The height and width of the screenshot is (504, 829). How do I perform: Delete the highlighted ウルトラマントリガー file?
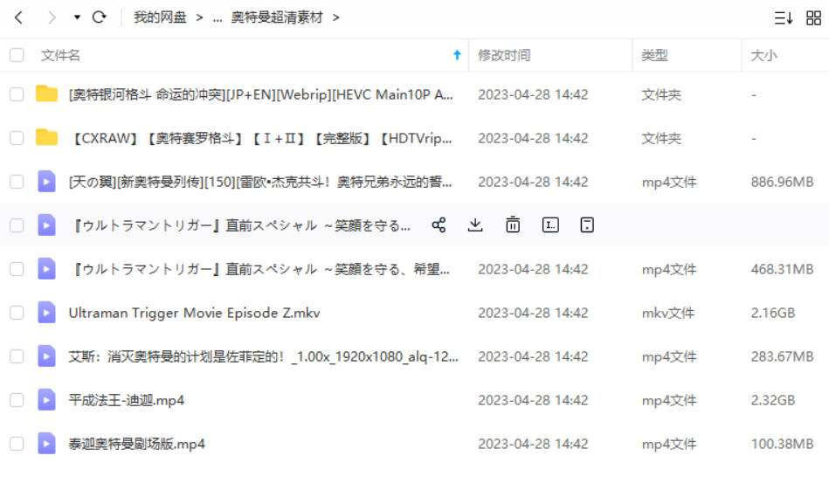(x=513, y=225)
